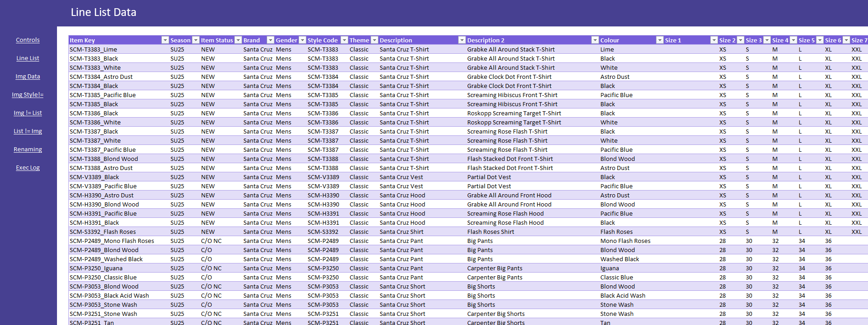
Task: Select the SCM-T3383_Lime item key cell
Action: [93, 50]
